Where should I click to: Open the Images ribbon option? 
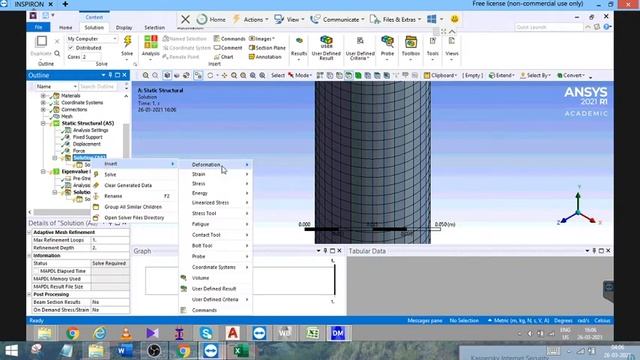click(262, 39)
